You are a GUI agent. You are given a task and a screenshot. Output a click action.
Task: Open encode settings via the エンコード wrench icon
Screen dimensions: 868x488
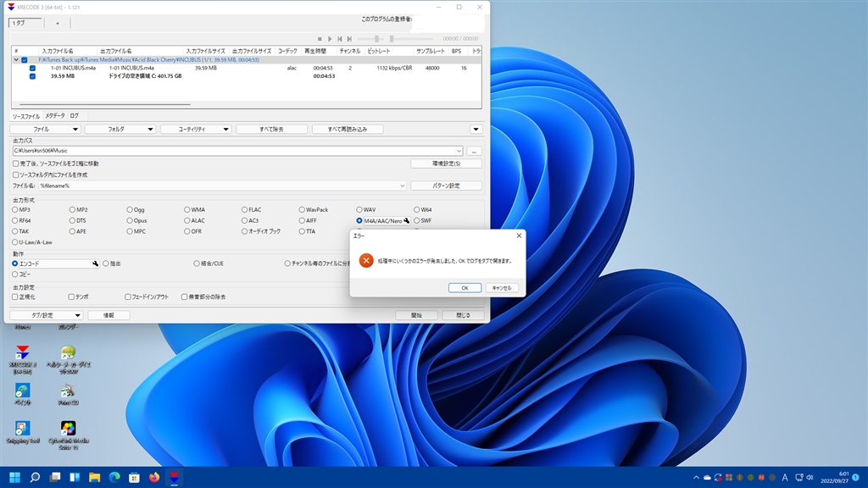pos(96,263)
